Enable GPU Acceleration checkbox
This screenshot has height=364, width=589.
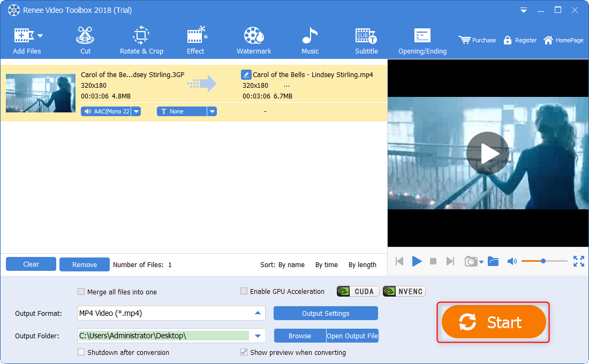pyautogui.click(x=244, y=291)
